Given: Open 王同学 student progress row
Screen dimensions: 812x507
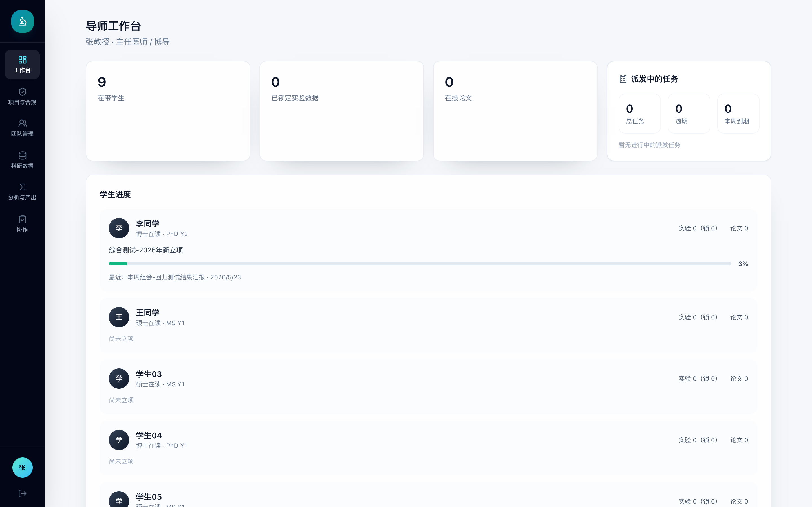Looking at the screenshot, I should tap(429, 325).
